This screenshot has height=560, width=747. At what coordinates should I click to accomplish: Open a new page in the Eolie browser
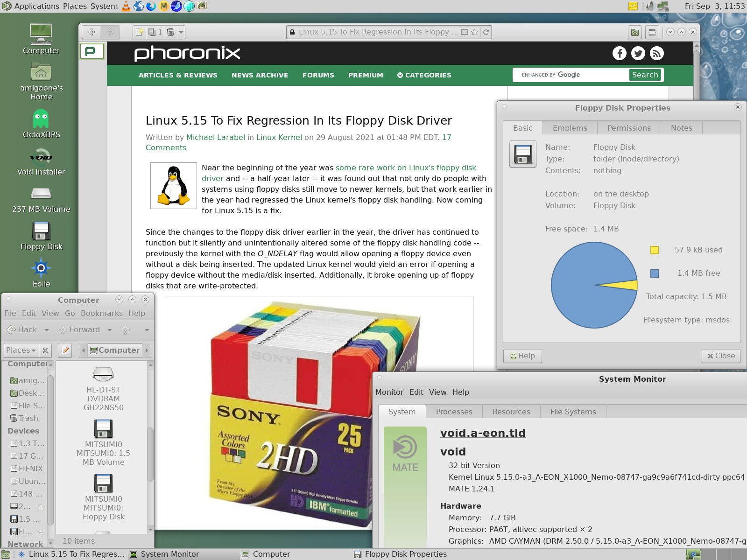pos(139,32)
